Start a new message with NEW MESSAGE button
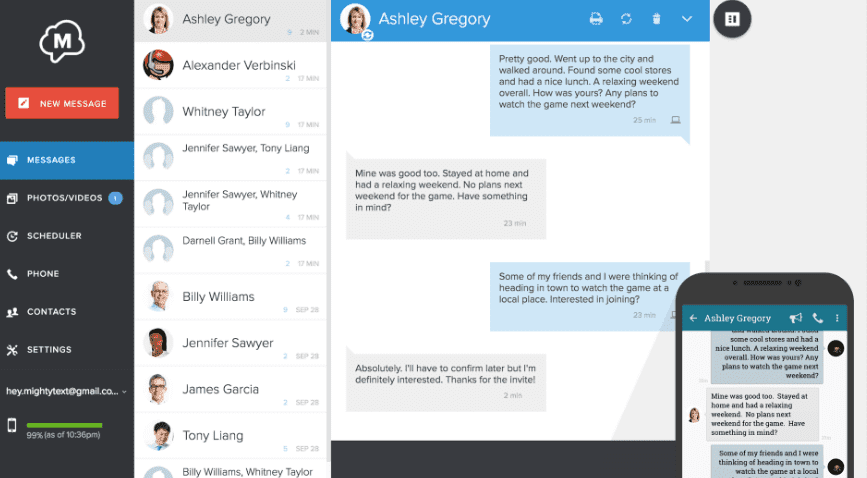The width and height of the screenshot is (867, 478). [x=62, y=103]
